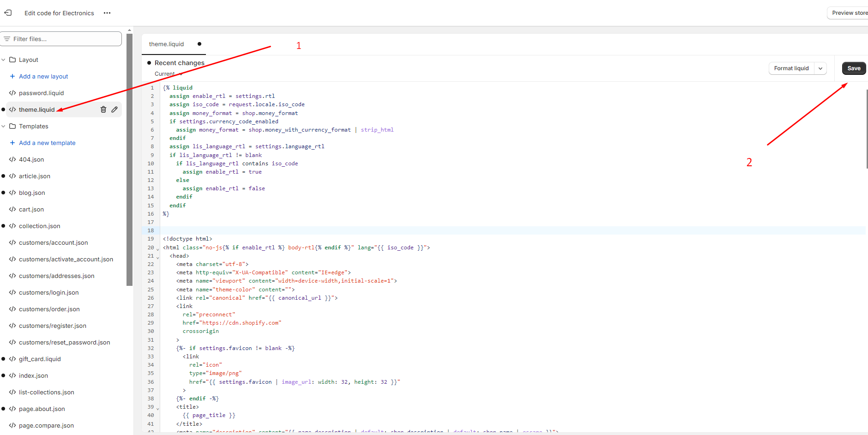868x435 pixels.
Task: Click the Templates folder icon
Action: (12, 126)
